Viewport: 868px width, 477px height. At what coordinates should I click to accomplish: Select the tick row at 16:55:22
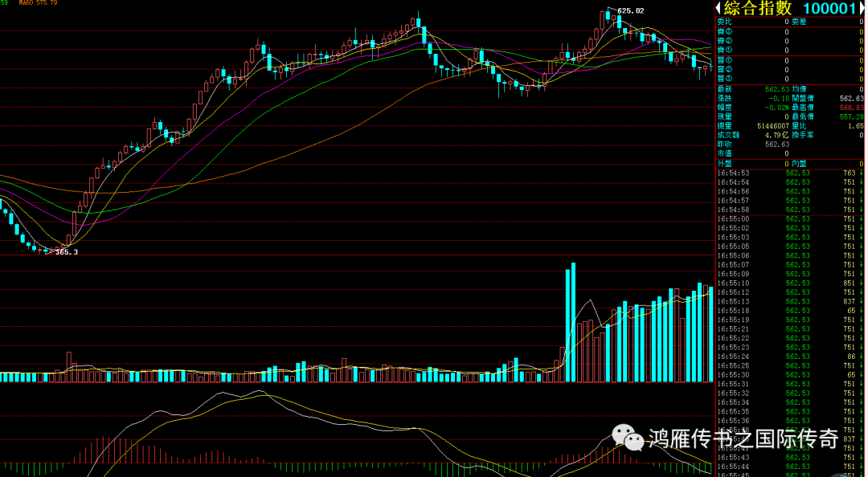click(x=790, y=338)
